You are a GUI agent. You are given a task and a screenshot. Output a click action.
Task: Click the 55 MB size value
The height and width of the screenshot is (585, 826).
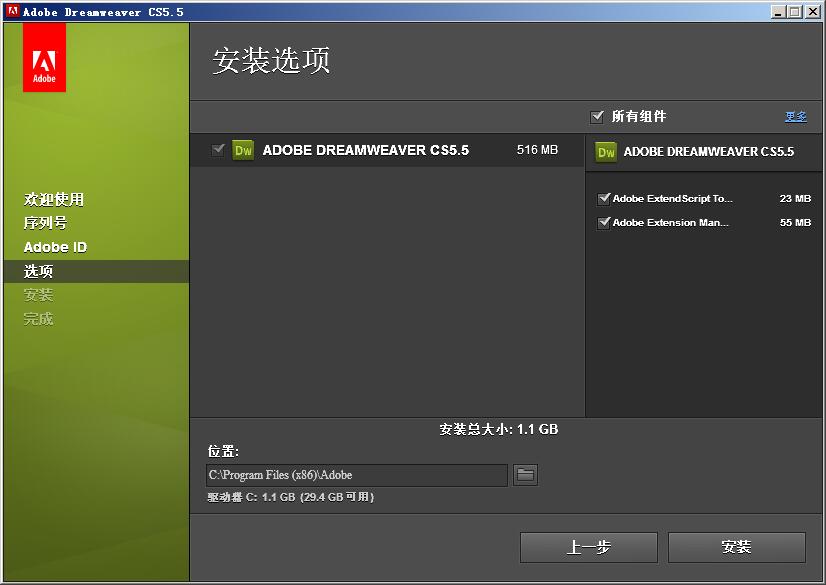pyautogui.click(x=795, y=222)
